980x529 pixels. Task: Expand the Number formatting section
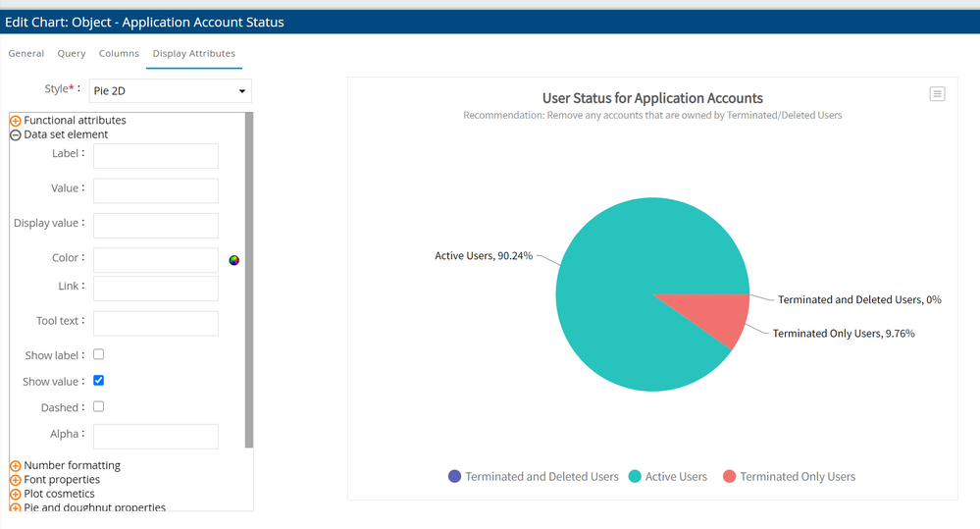[16, 465]
